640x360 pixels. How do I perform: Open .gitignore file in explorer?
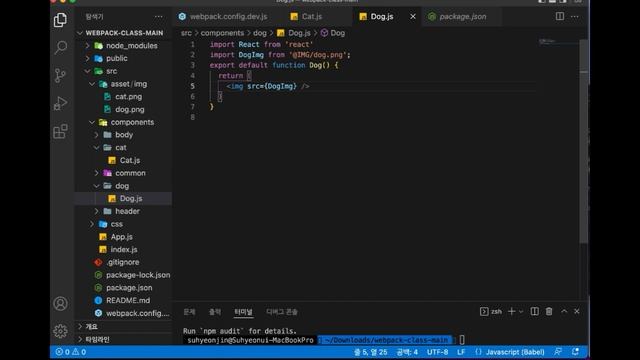click(x=123, y=262)
